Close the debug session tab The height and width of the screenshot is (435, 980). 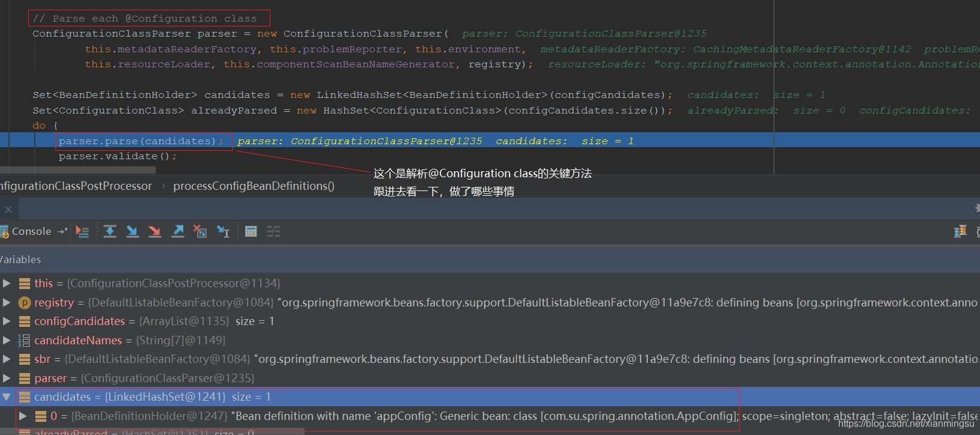pos(8,210)
